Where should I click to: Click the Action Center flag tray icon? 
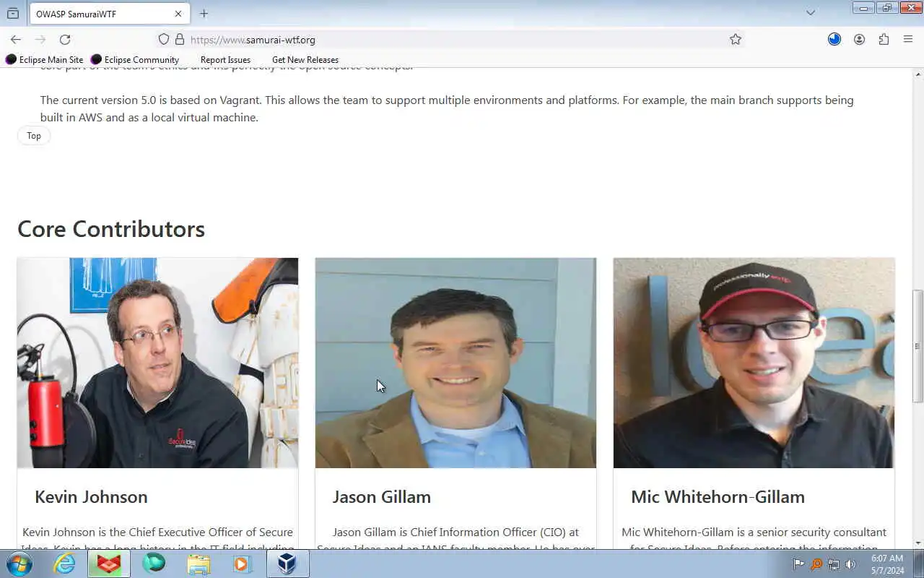coord(799,564)
